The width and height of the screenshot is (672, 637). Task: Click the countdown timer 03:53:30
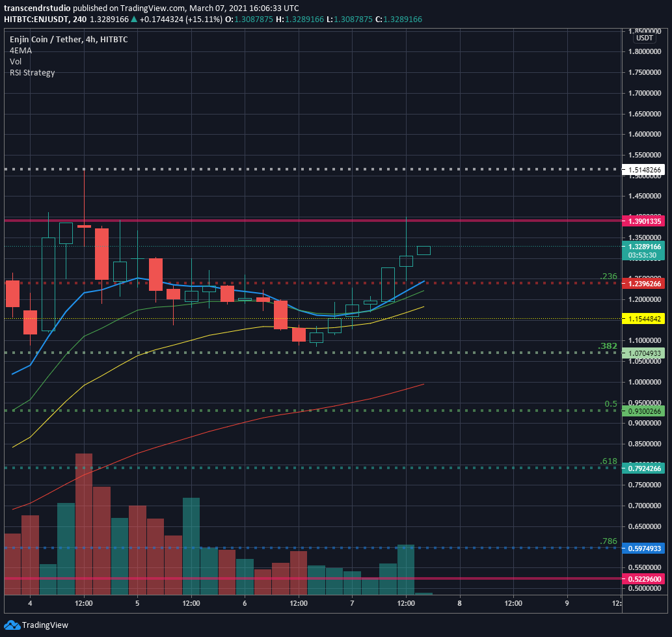(643, 256)
